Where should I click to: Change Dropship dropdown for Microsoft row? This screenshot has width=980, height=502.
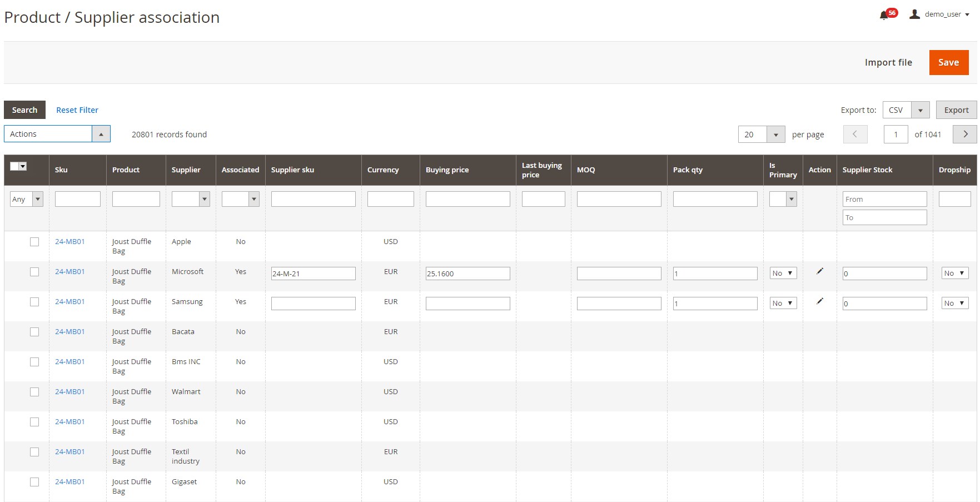[x=955, y=273]
